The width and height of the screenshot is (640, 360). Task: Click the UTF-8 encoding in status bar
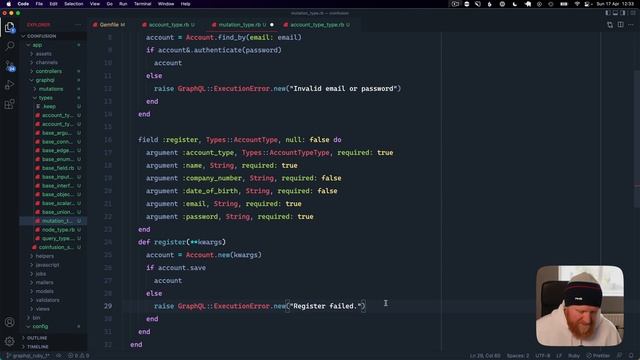pyautogui.click(x=543, y=356)
